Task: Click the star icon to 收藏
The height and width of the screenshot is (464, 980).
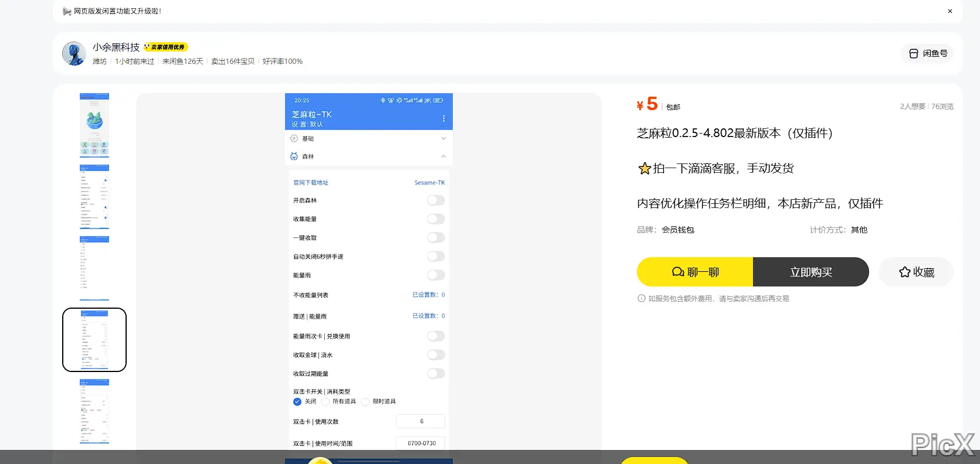Action: coord(905,272)
